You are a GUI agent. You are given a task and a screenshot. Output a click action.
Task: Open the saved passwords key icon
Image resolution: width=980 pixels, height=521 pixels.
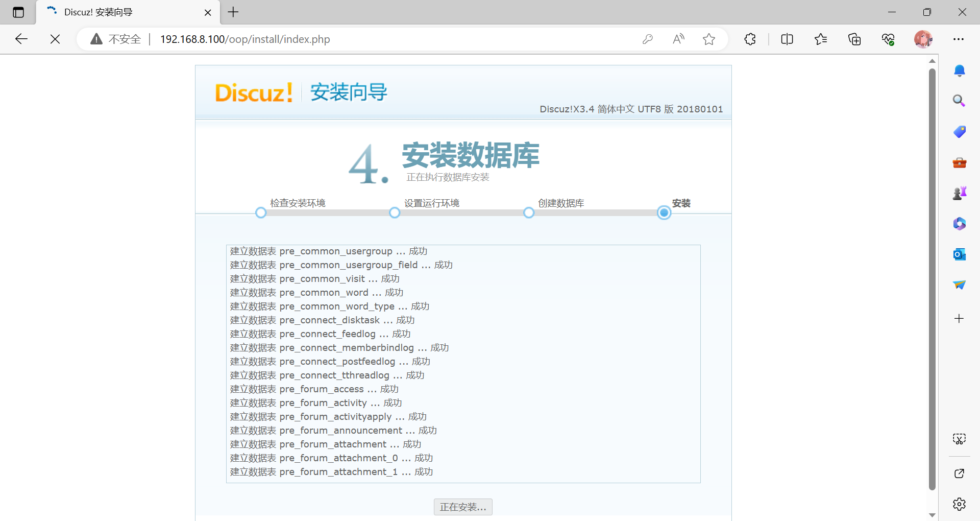point(648,39)
